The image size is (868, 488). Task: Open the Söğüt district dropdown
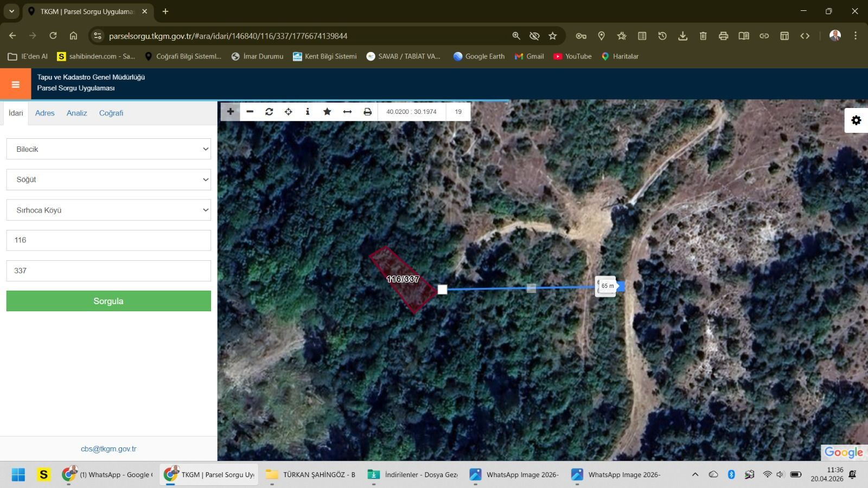pos(108,179)
